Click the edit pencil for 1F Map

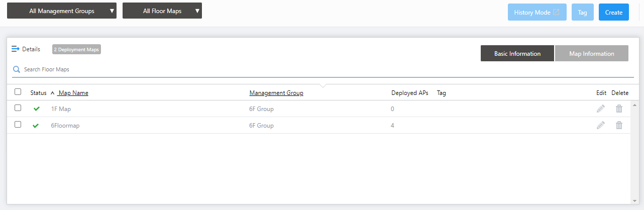pos(601,109)
